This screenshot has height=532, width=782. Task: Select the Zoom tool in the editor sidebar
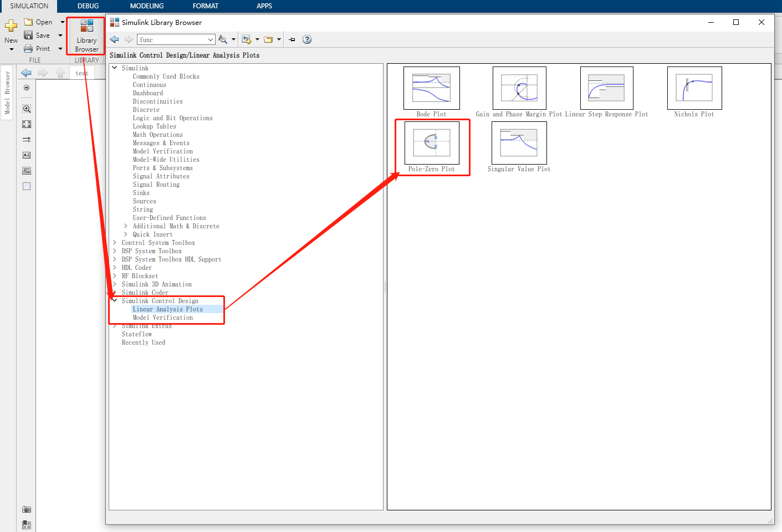[26, 109]
